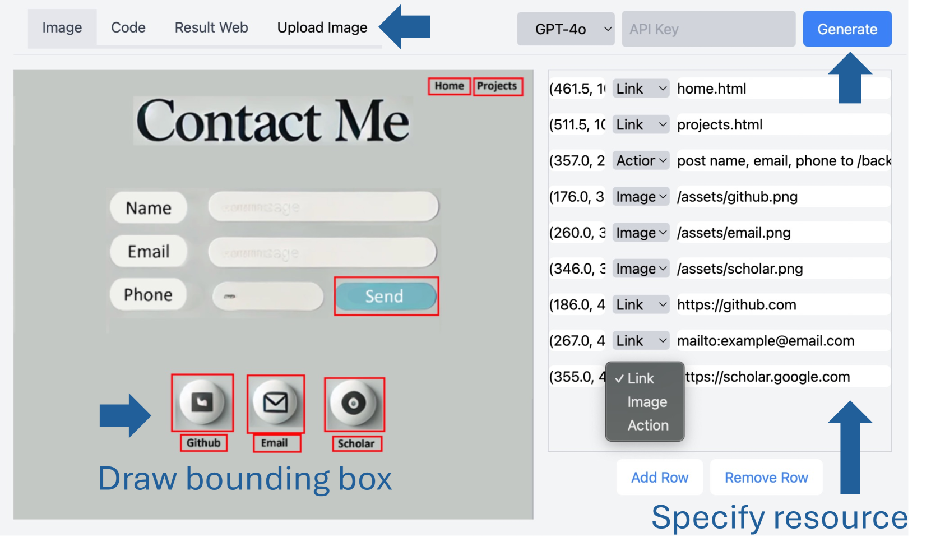Click the Add Row button
This screenshot has height=560, width=931.
coord(660,477)
